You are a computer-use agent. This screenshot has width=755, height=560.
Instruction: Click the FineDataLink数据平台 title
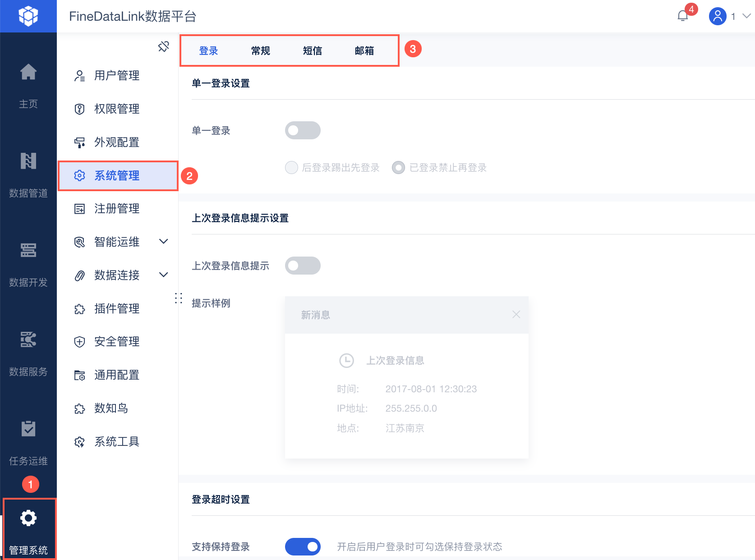pyautogui.click(x=133, y=16)
